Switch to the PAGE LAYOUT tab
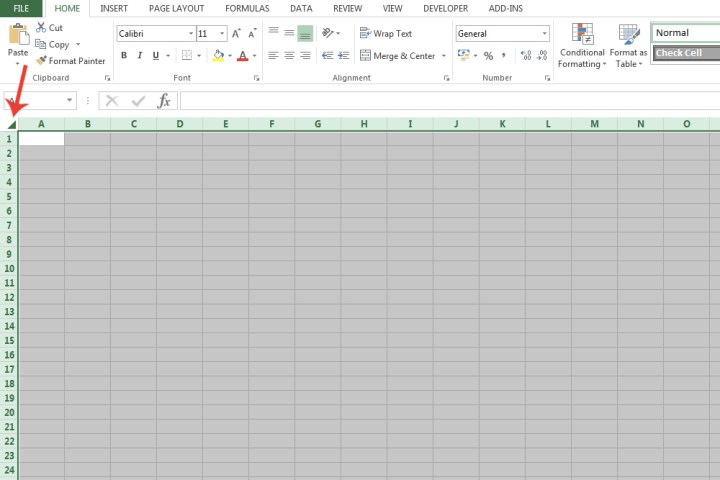Screen dimensions: 720x480 coord(176,8)
